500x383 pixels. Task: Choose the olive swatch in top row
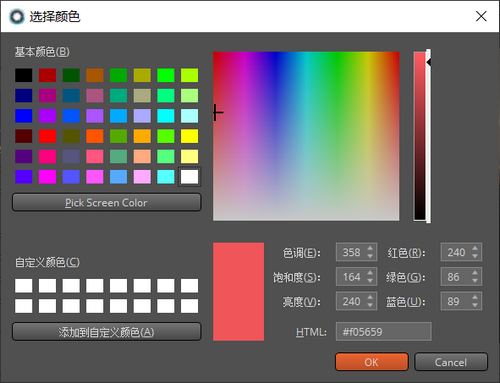click(142, 75)
